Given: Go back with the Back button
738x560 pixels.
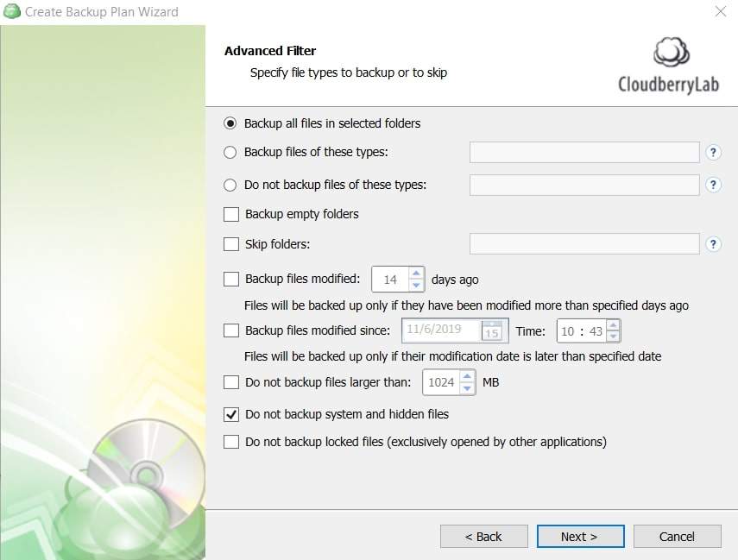Looking at the screenshot, I should pyautogui.click(x=483, y=537).
